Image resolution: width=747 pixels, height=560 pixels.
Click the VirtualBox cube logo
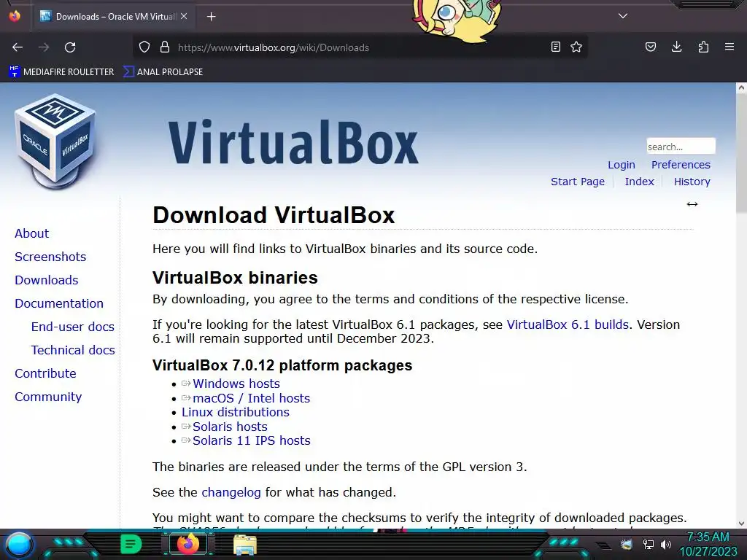click(x=55, y=142)
